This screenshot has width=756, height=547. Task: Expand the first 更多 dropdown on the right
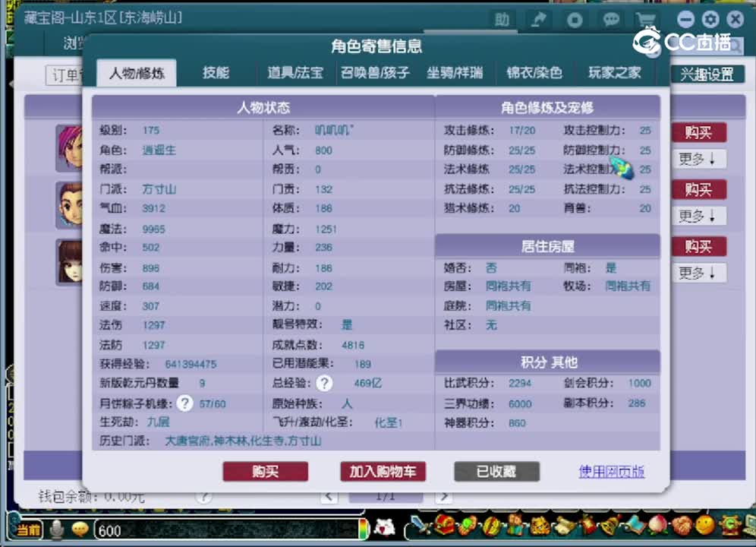click(x=698, y=159)
